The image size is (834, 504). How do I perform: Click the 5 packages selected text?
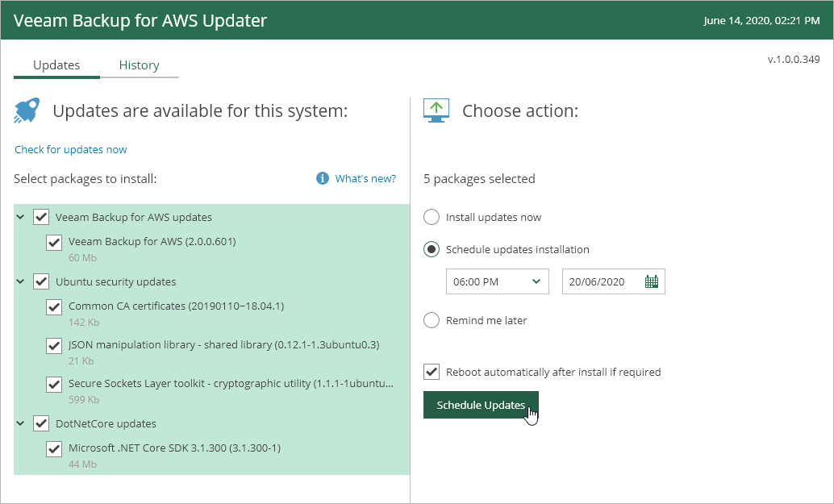click(479, 179)
